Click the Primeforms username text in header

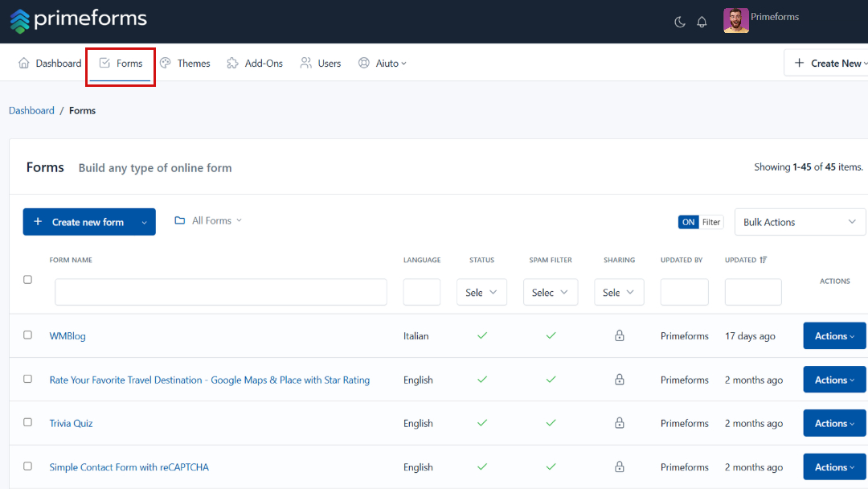click(775, 17)
